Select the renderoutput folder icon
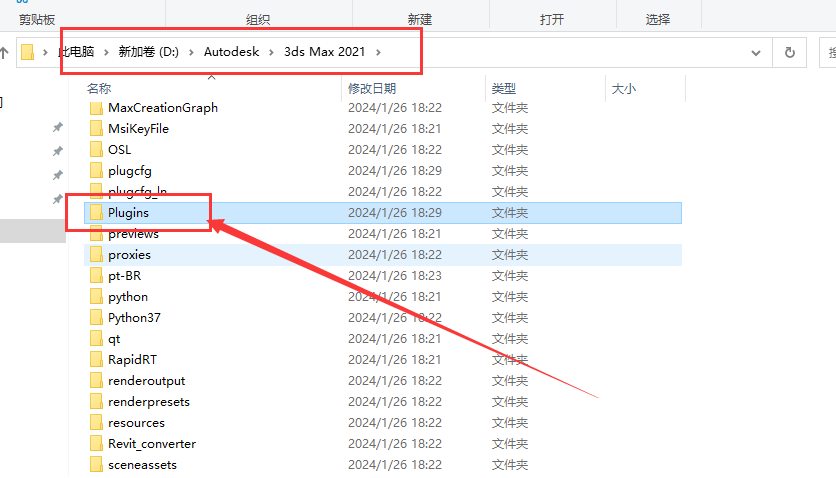The image size is (836, 478). (x=97, y=380)
